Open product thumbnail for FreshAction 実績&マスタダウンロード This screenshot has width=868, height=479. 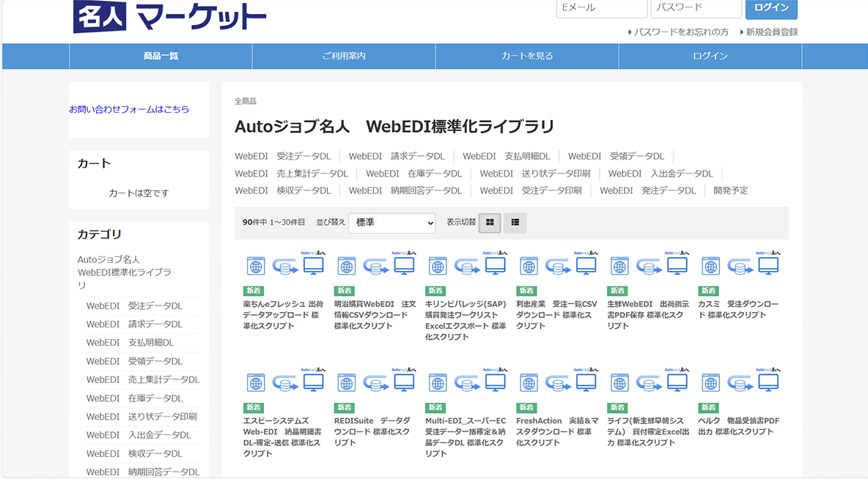coord(557,381)
